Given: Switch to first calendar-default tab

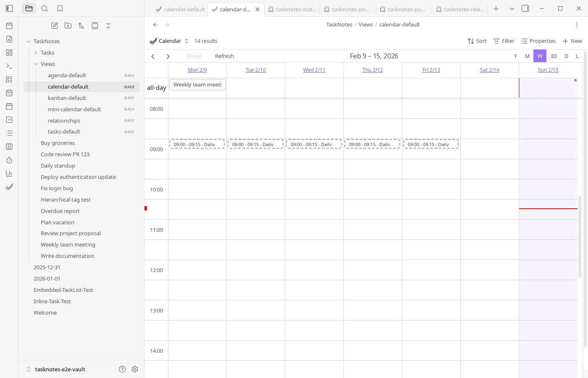Looking at the screenshot, I should 180,9.
